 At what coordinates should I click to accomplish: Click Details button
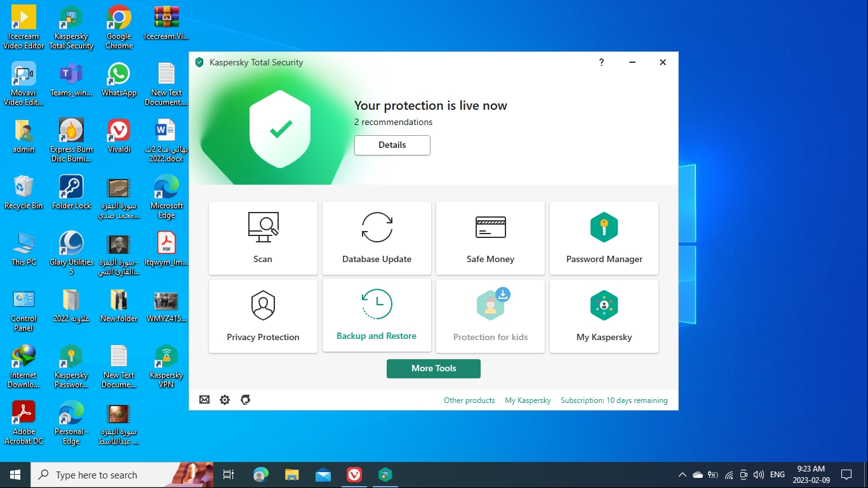[392, 145]
